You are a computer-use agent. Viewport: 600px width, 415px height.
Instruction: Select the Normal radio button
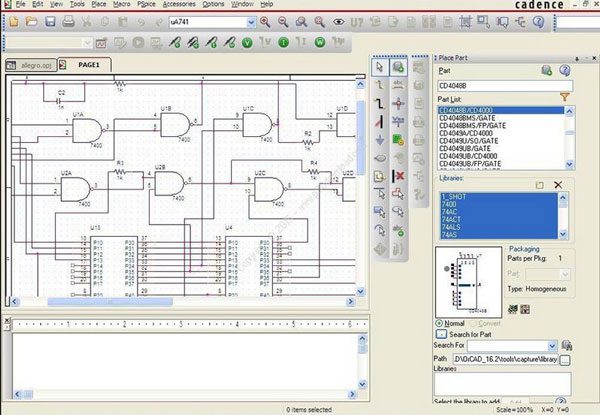pos(439,324)
